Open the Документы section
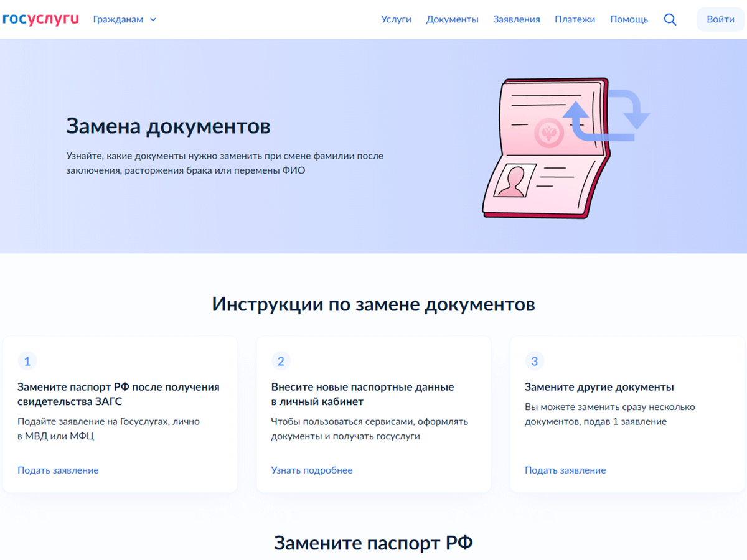 tap(453, 19)
